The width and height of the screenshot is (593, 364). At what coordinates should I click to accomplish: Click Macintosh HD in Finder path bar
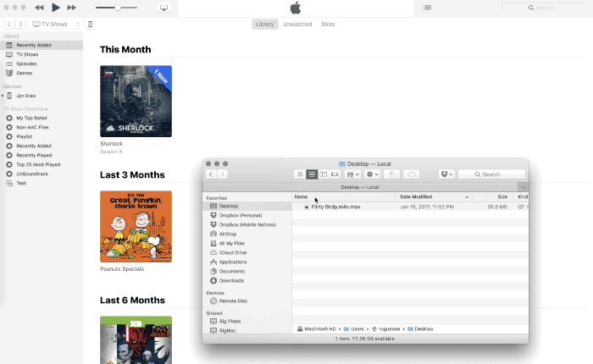(317, 328)
